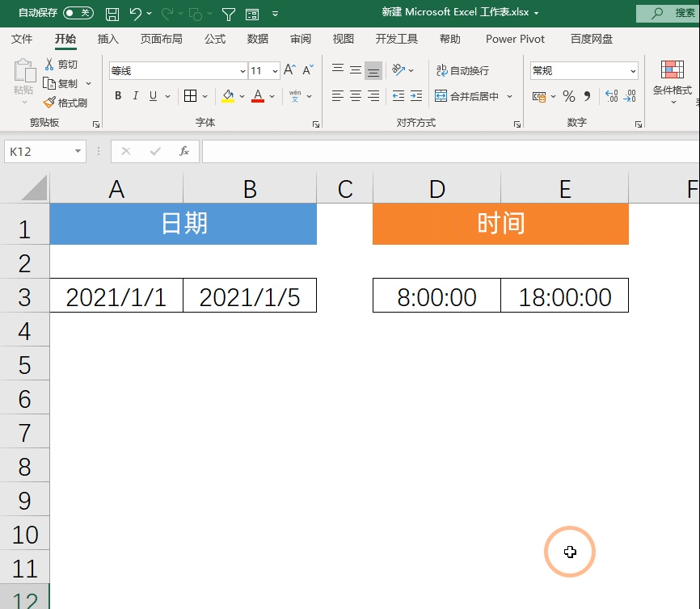This screenshot has height=609, width=700.
Task: Toggle Merge and Center (合并后居中)
Action: pos(467,96)
